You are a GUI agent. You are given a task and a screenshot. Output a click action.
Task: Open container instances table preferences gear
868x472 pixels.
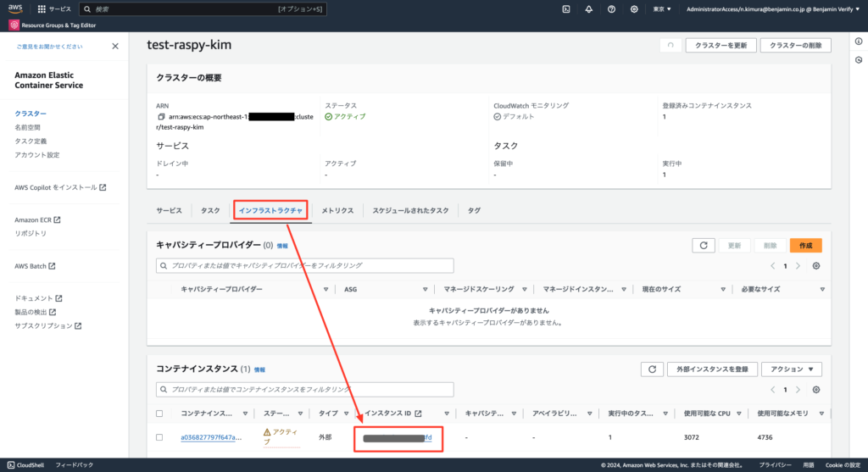[x=816, y=390]
